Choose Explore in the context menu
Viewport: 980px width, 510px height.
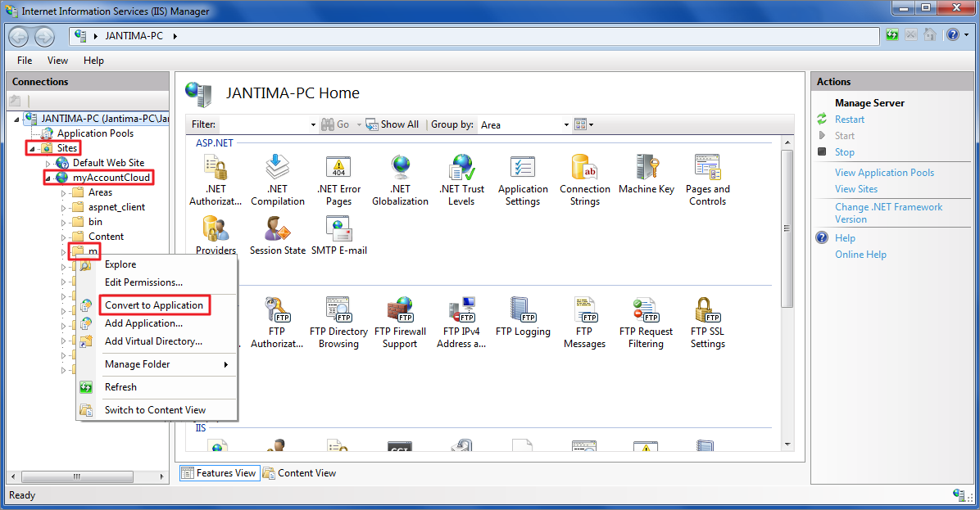[x=157, y=264]
